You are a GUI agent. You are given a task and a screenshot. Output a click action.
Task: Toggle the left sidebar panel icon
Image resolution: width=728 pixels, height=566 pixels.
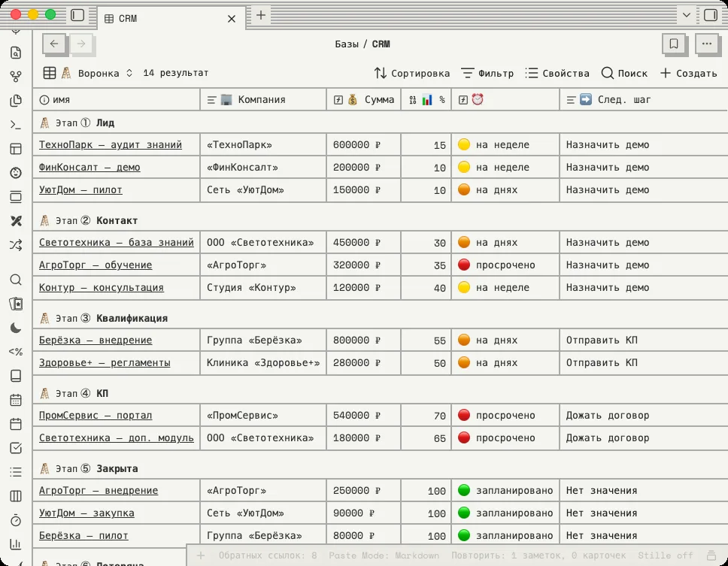[77, 15]
